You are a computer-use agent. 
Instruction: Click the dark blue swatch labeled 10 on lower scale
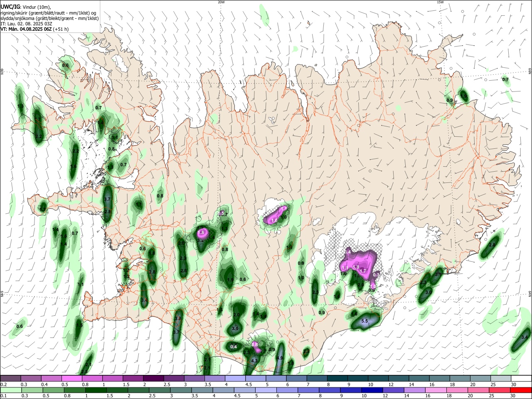pyautogui.click(x=372, y=390)
